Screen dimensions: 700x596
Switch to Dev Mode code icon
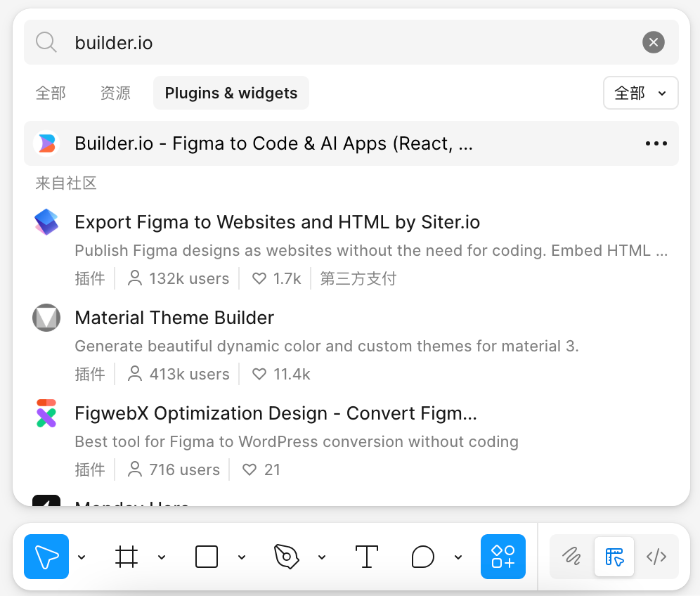[656, 556]
